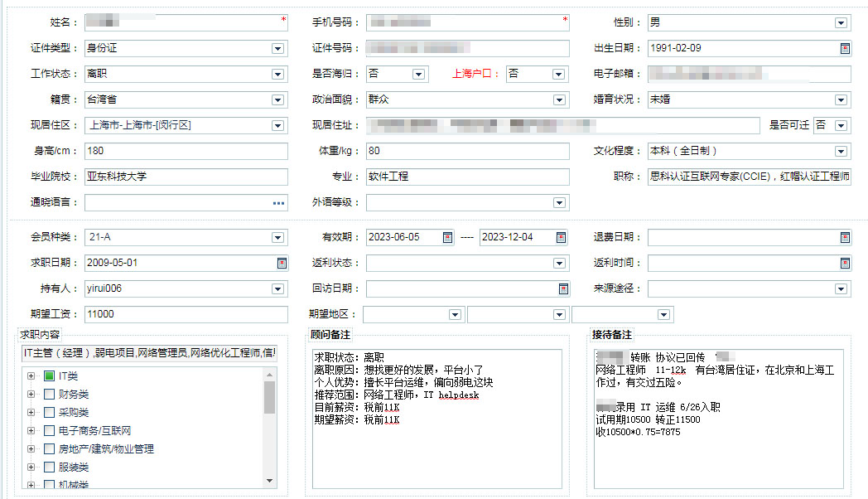The width and height of the screenshot is (868, 499).
Task: Click the 求职内容 summary text field
Action: (149, 353)
